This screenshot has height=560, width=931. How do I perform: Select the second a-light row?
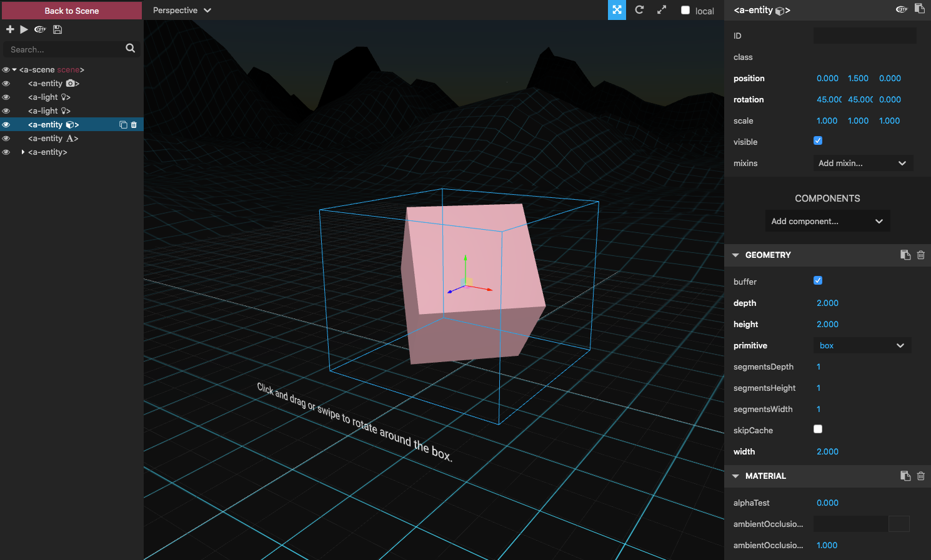coord(72,111)
